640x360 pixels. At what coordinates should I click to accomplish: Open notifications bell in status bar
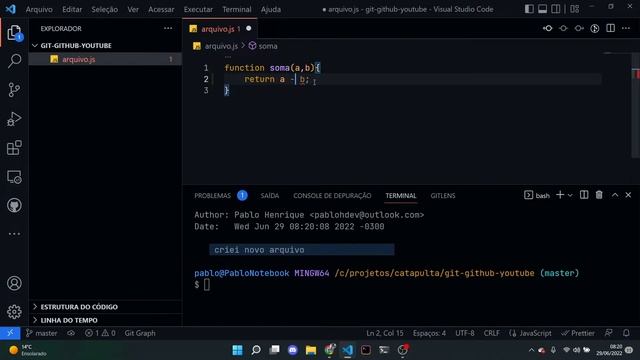click(x=626, y=333)
